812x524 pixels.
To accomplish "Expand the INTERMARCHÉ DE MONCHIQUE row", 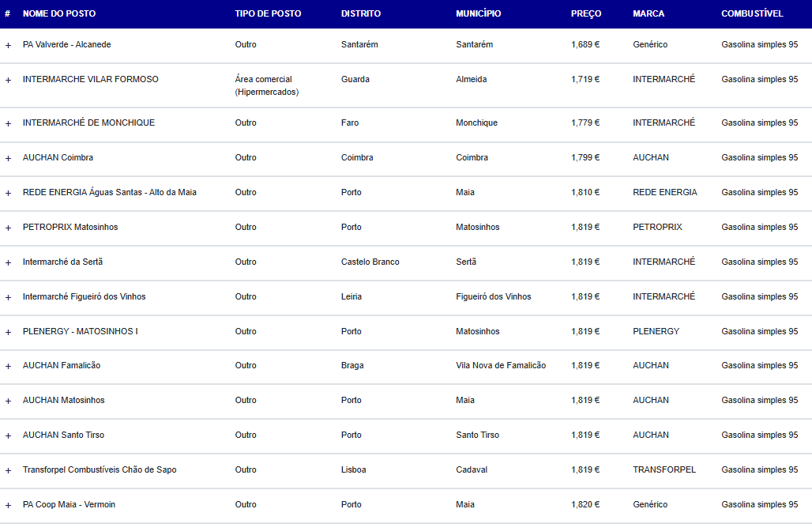I will coord(8,124).
